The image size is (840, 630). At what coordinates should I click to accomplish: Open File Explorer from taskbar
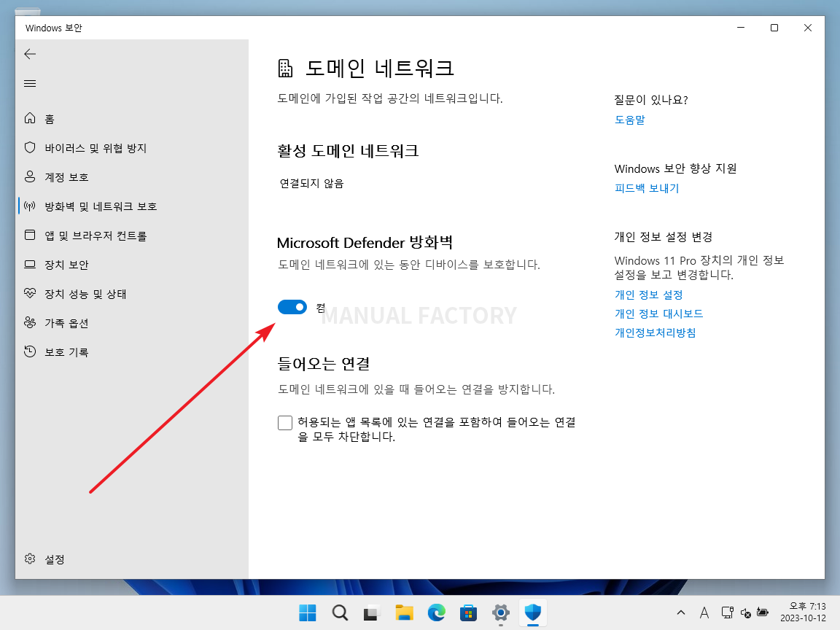point(404,612)
